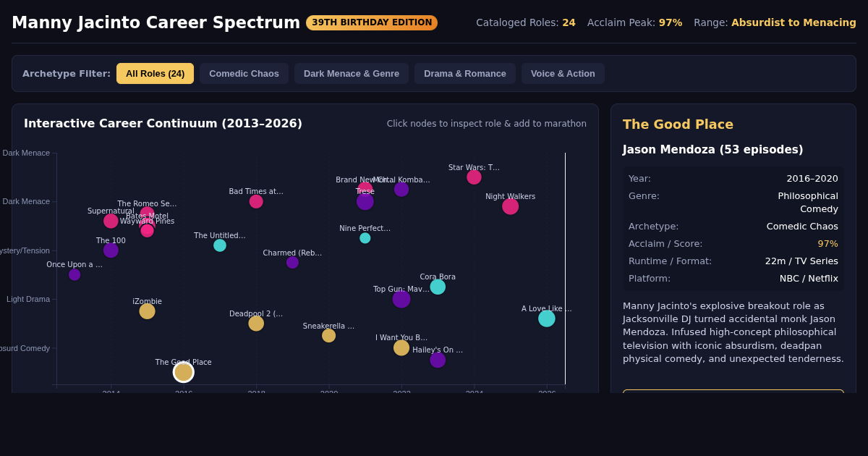Show only Voice & Action roles
868x456 pixels.
(x=563, y=74)
